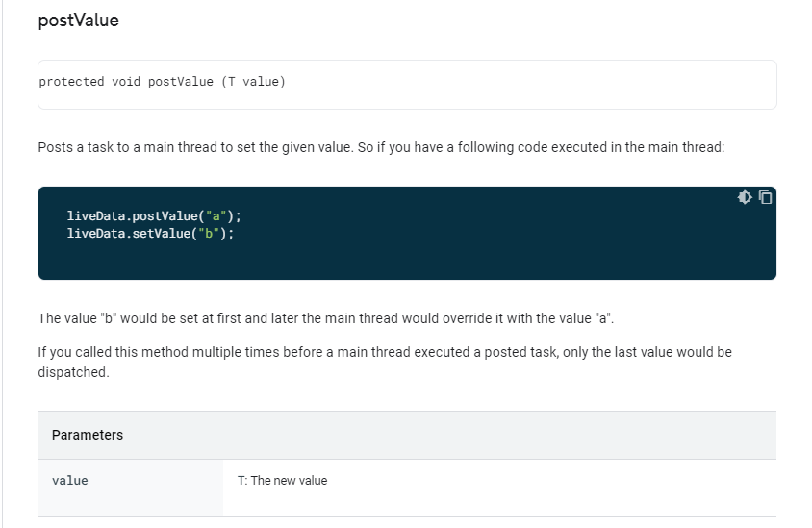Image resolution: width=812 pixels, height=528 pixels.
Task: Click the 'Posts a task' description paragraph
Action: coord(380,148)
